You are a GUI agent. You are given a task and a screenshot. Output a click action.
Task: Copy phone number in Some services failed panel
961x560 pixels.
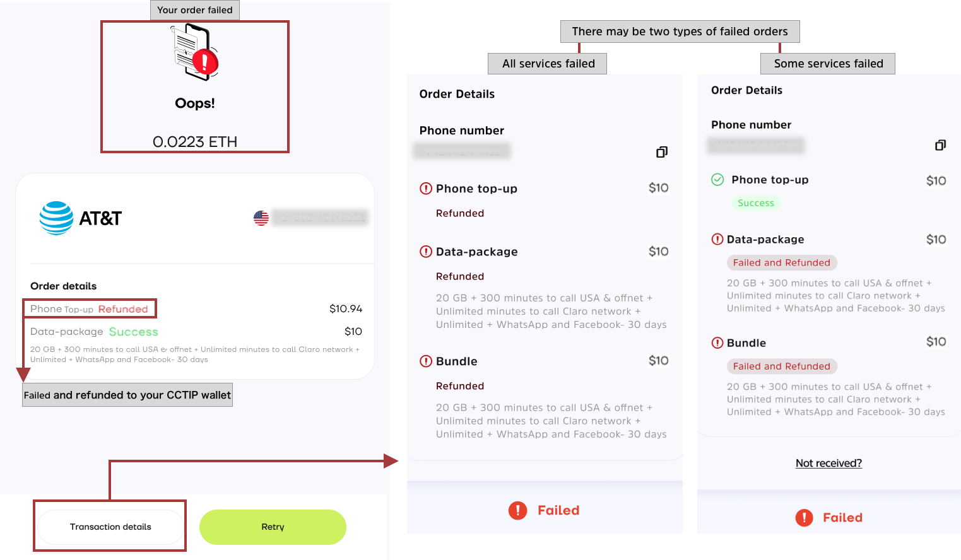[940, 146]
